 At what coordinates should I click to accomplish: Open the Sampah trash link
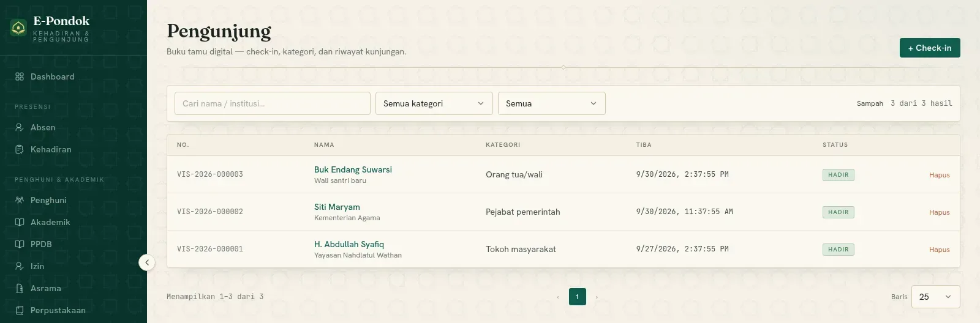(870, 103)
